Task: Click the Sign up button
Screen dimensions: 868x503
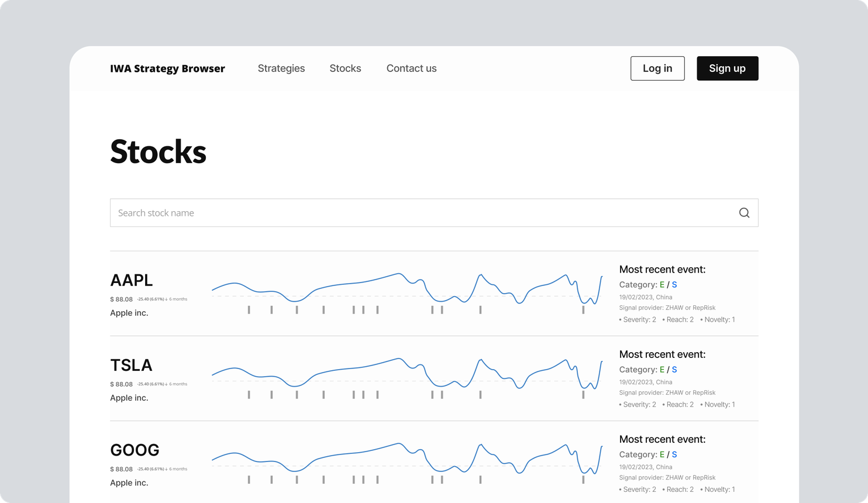Action: [x=728, y=68]
